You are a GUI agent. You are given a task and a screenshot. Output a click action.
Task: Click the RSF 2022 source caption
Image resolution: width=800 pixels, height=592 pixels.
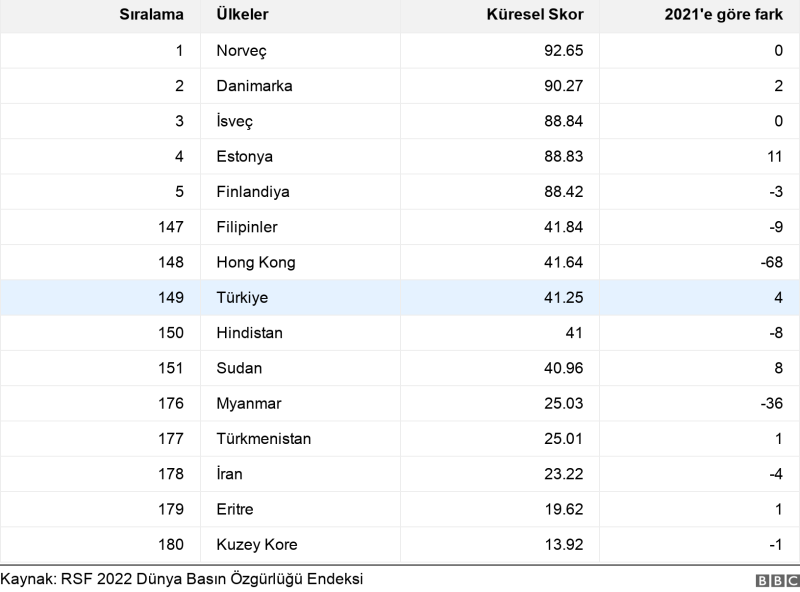pos(181,579)
